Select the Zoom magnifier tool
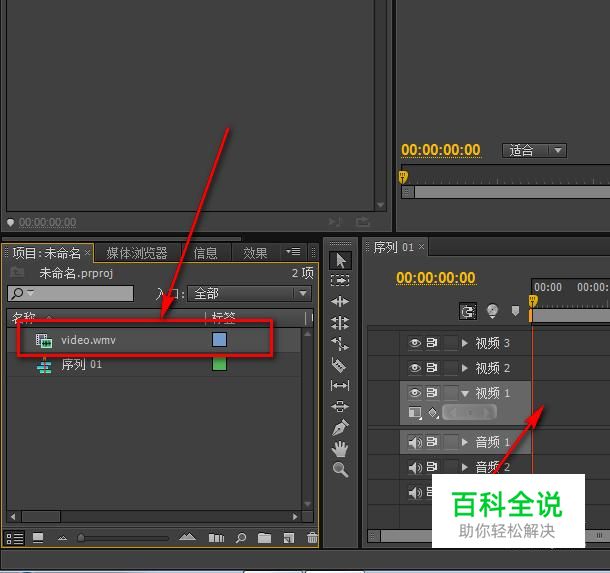Viewport: 610px width, 573px height. click(340, 470)
